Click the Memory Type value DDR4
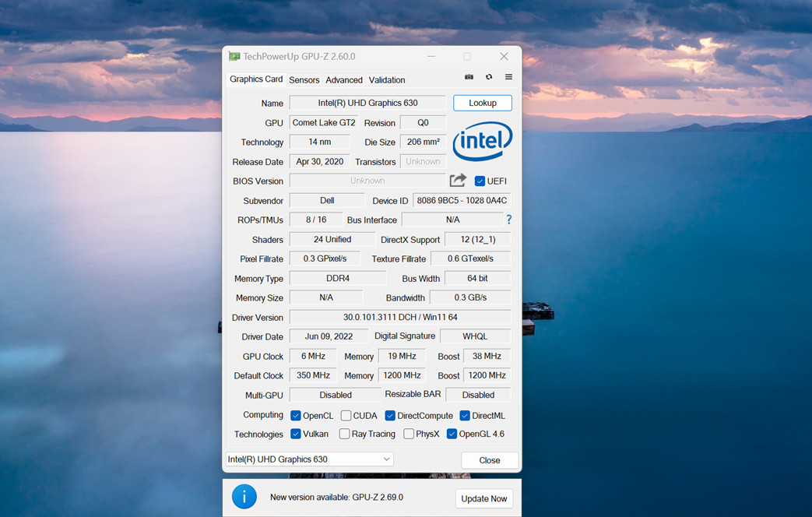 point(338,278)
